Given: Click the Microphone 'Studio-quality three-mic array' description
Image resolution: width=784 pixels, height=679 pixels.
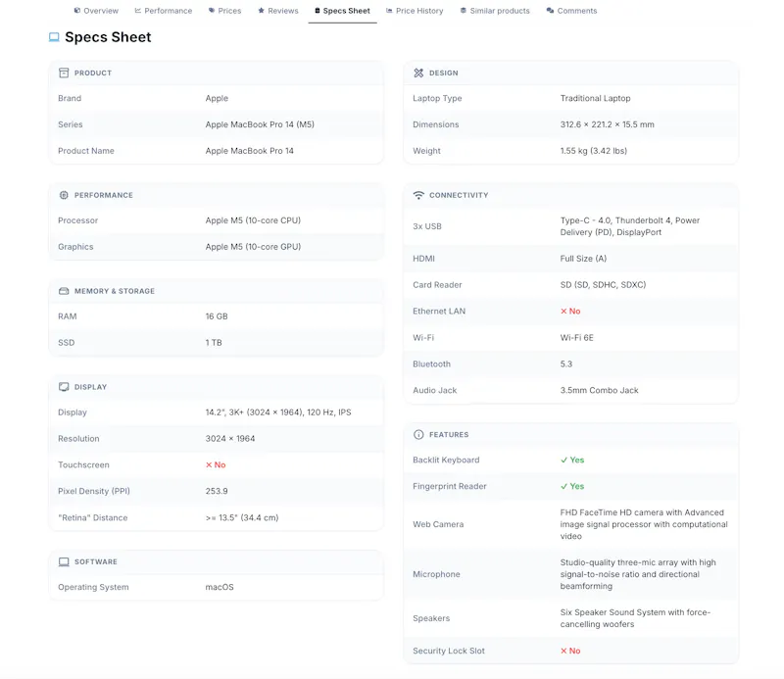Looking at the screenshot, I should click(x=638, y=574).
